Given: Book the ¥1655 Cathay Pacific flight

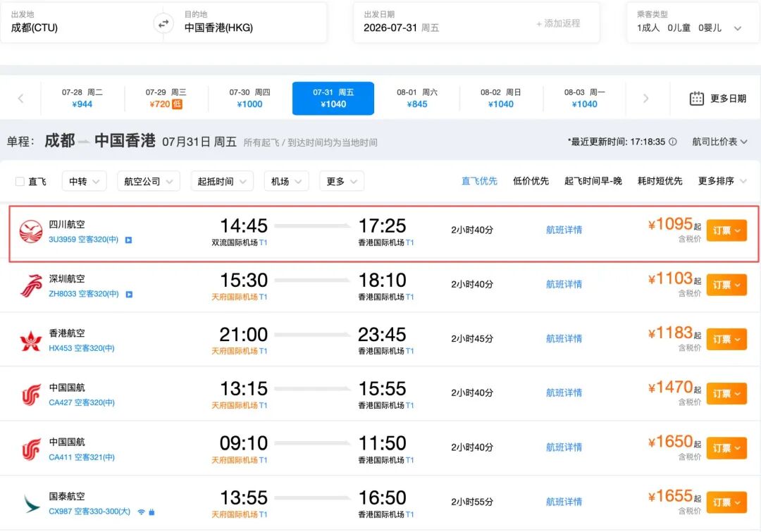Looking at the screenshot, I should [726, 502].
